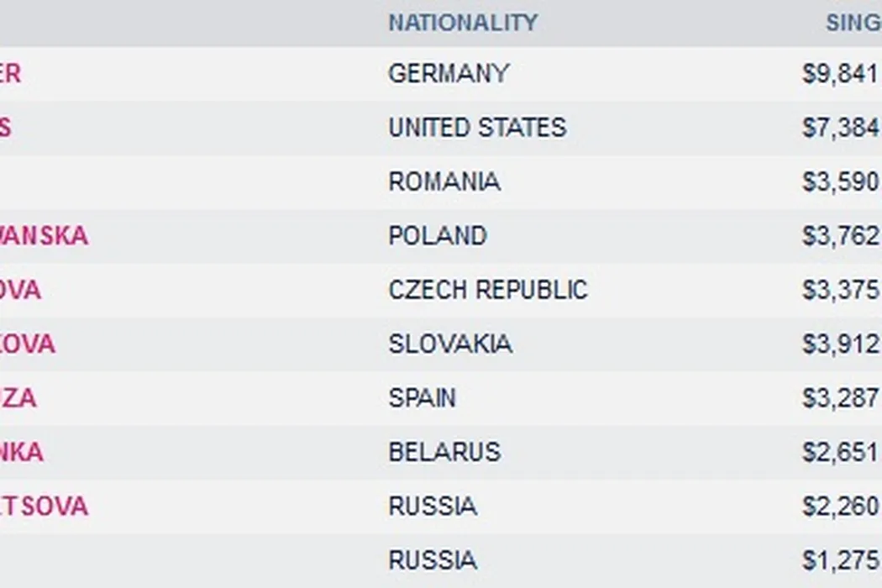This screenshot has height=588, width=882.
Task: Click the $9,841 prize money value
Action: 840,74
